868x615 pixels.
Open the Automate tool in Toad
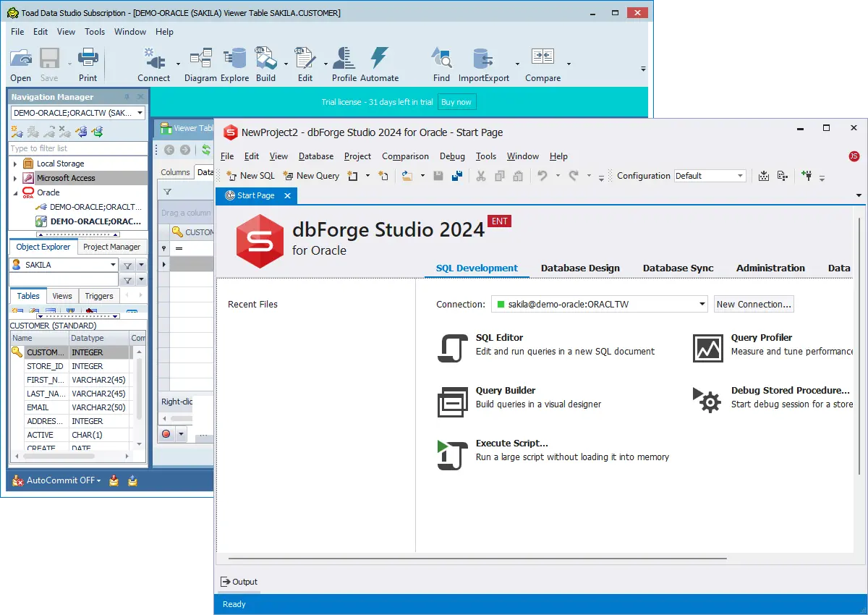click(379, 59)
